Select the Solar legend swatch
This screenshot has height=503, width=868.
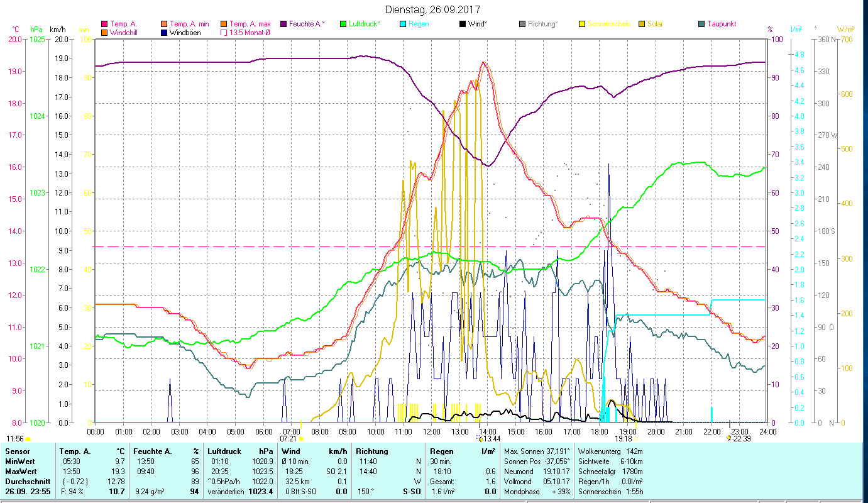pyautogui.click(x=642, y=25)
